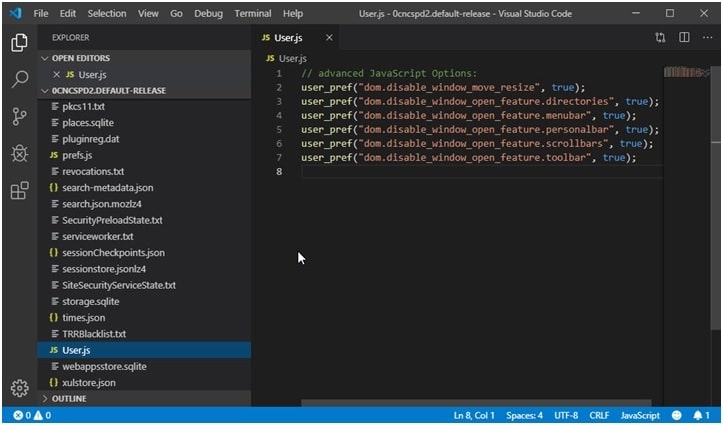Click braces icon of search-metadata.json

click(54, 188)
